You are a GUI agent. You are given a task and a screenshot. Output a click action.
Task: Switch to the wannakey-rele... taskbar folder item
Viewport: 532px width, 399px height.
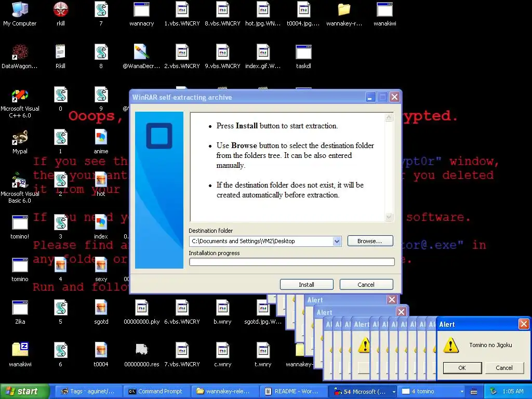click(x=224, y=392)
